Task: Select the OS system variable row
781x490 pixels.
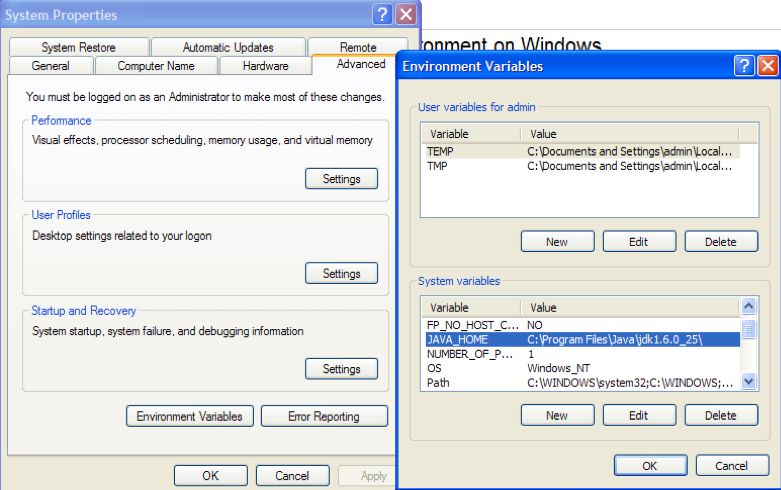Action: 583,368
